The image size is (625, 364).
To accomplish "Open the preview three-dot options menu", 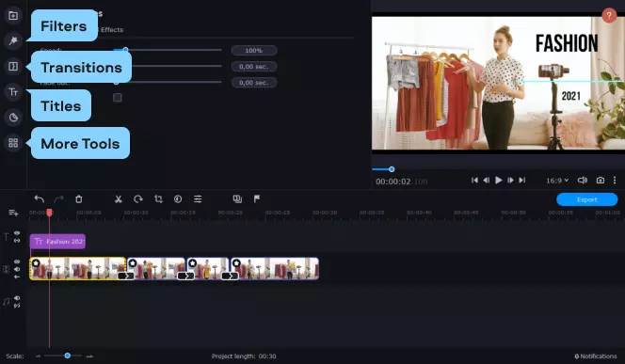I will tap(615, 180).
